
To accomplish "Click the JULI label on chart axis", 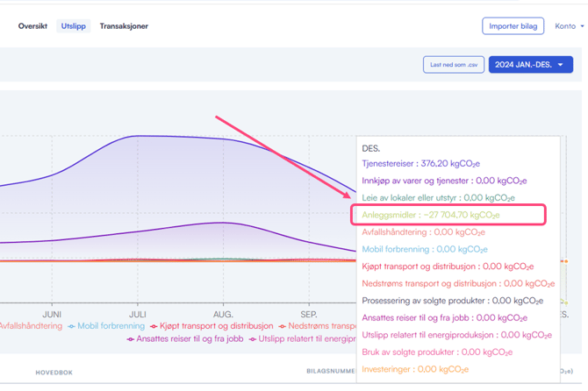I will [138, 312].
